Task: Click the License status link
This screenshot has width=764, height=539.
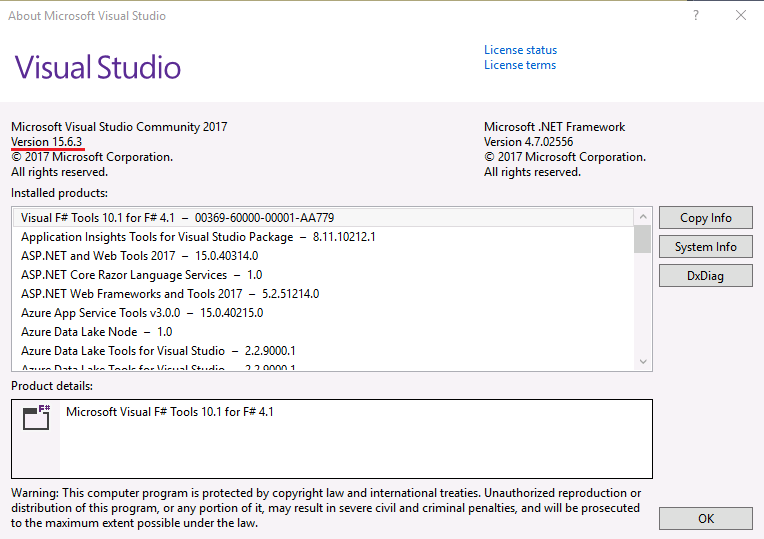Action: 520,50
